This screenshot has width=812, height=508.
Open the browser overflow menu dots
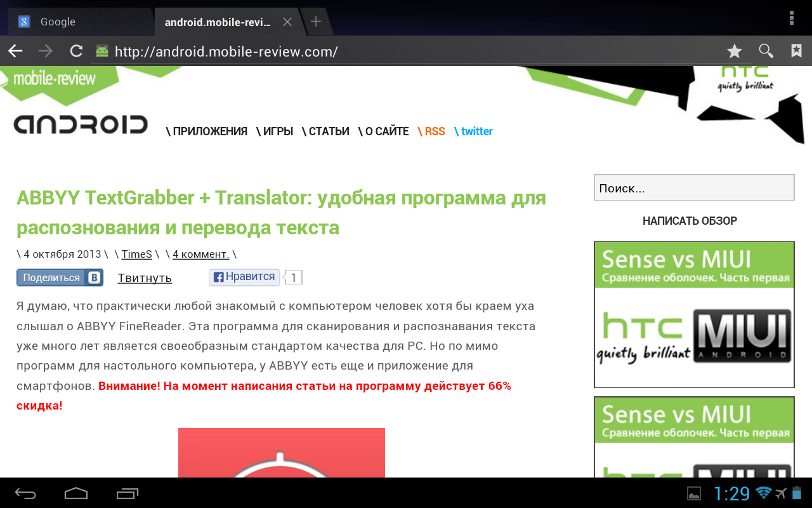click(x=791, y=17)
